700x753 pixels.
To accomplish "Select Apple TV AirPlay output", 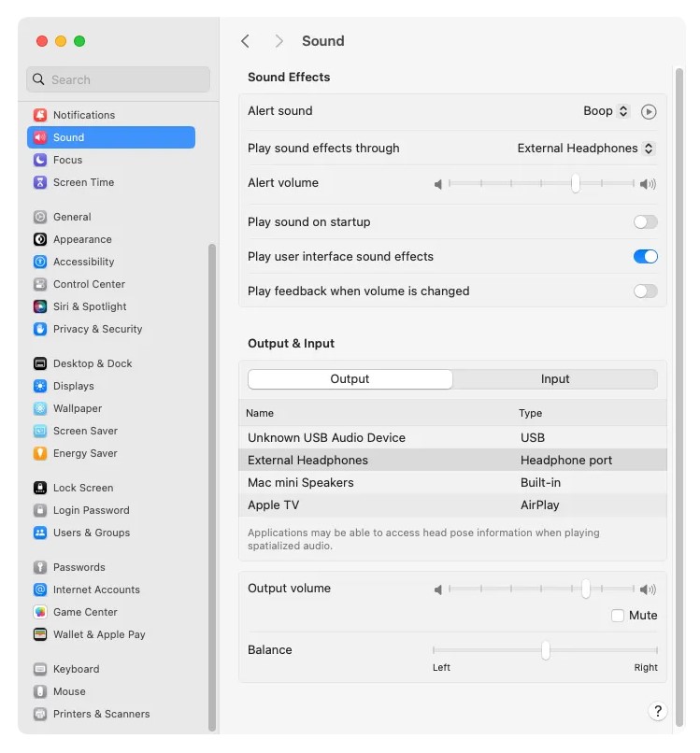I will click(452, 505).
